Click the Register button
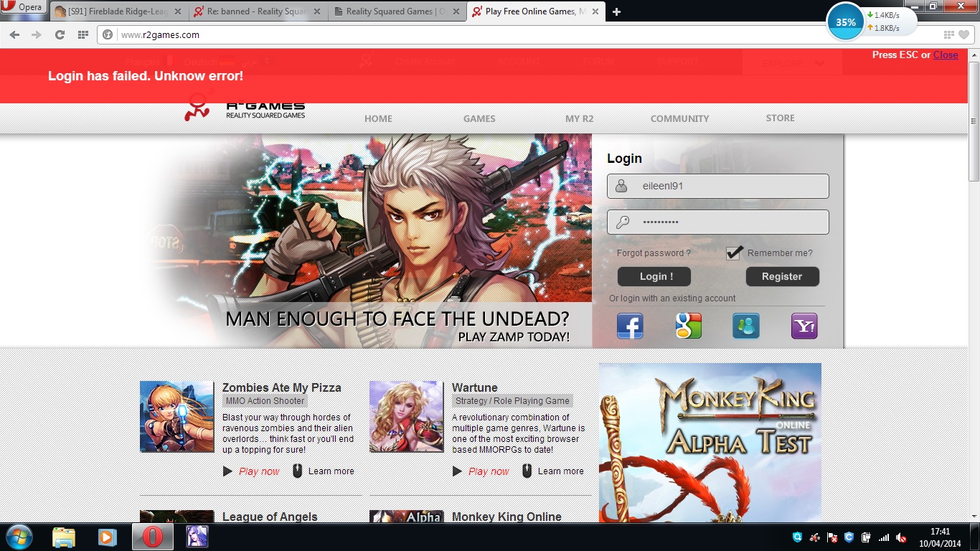980x551 pixels. pos(782,276)
